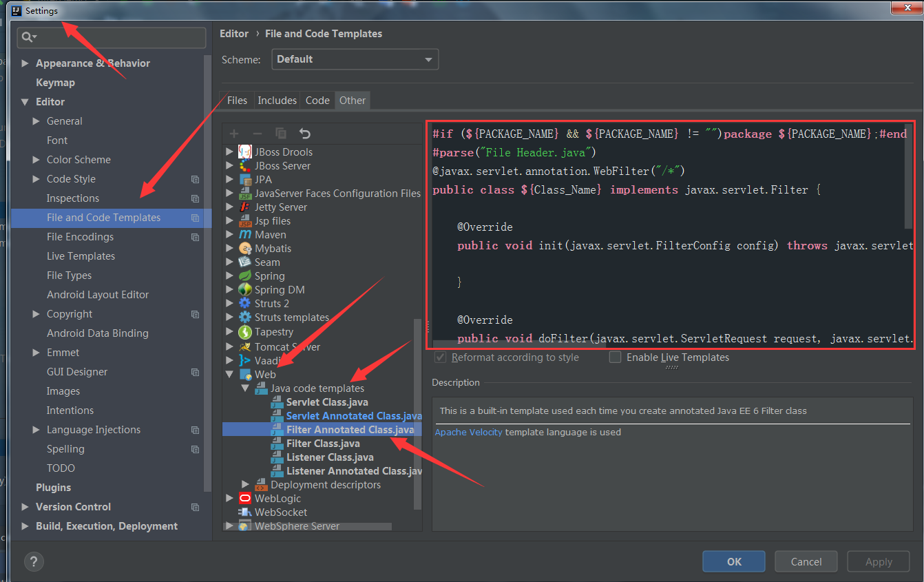
Task: Click the add template plus icon
Action: (x=234, y=134)
